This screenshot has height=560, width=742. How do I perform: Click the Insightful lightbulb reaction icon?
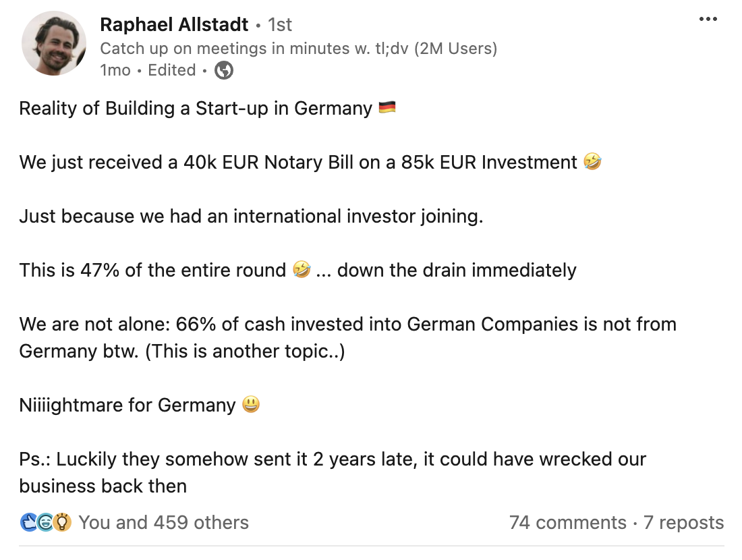click(x=63, y=522)
